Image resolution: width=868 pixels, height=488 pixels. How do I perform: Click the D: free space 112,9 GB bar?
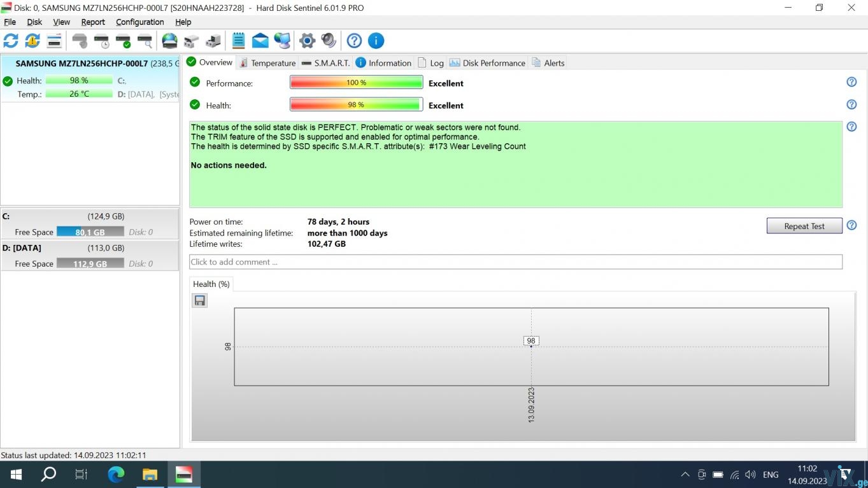click(90, 263)
